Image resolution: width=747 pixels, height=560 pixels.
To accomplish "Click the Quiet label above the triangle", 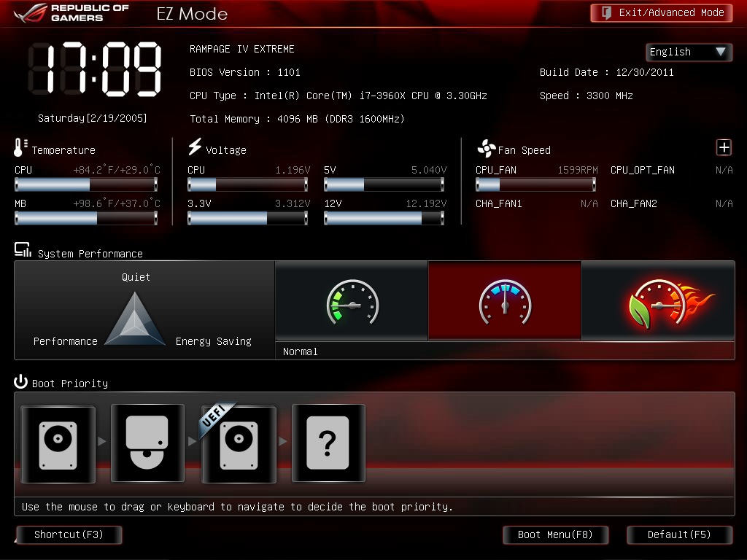I will (136, 277).
